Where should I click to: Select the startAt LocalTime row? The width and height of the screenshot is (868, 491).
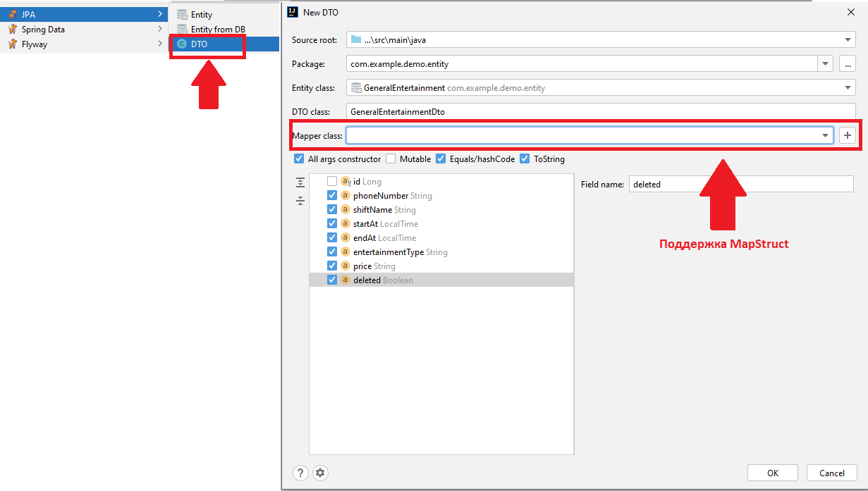coord(441,224)
